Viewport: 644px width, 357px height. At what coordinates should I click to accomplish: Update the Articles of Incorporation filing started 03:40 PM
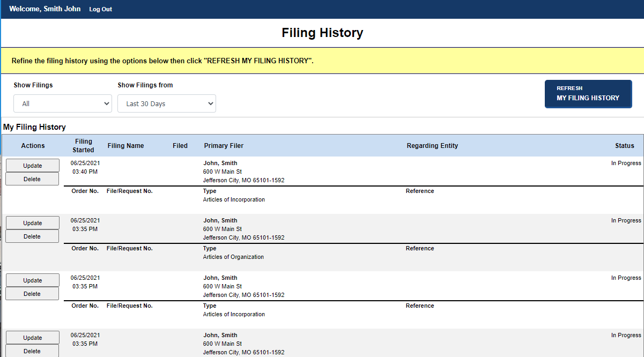[32, 165]
